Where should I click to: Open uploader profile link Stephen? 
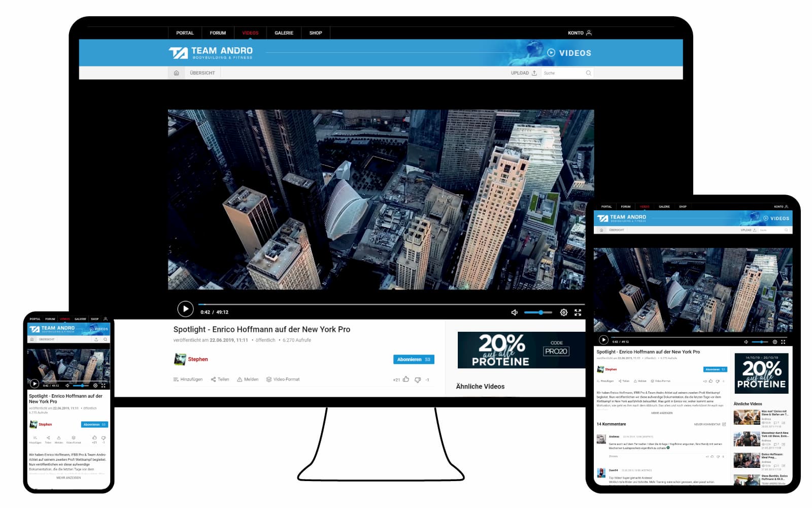point(197,359)
